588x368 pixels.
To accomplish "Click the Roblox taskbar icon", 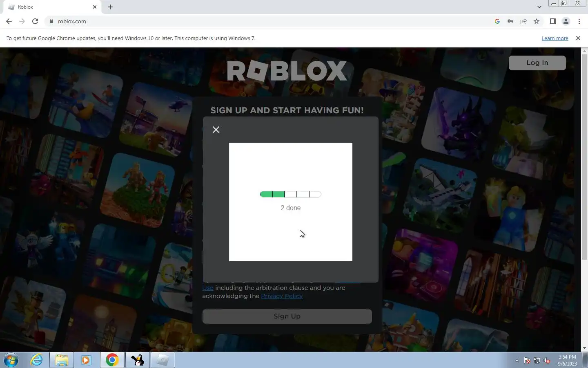I will [163, 360].
